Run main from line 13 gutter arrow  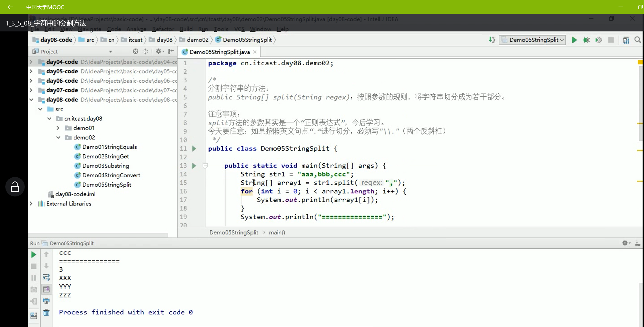click(x=194, y=166)
